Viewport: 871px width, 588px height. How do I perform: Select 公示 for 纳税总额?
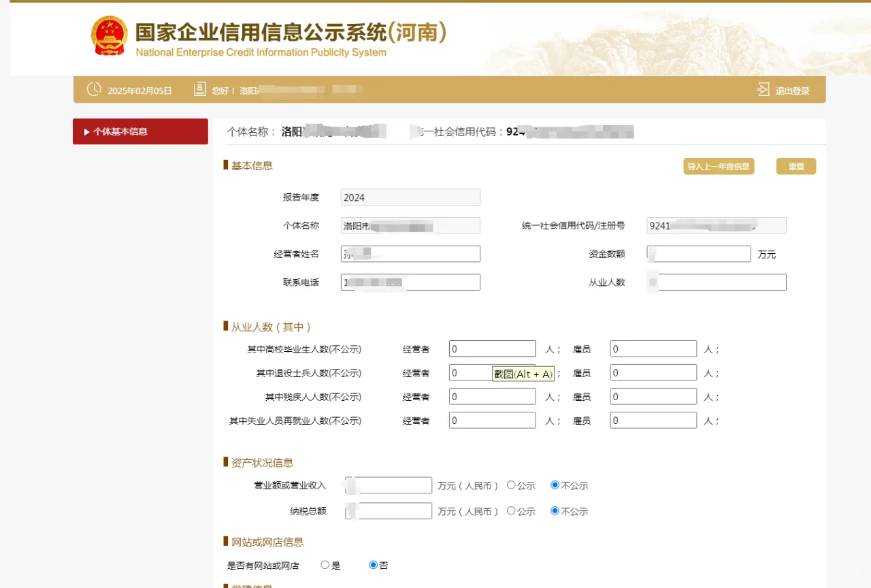pyautogui.click(x=511, y=510)
